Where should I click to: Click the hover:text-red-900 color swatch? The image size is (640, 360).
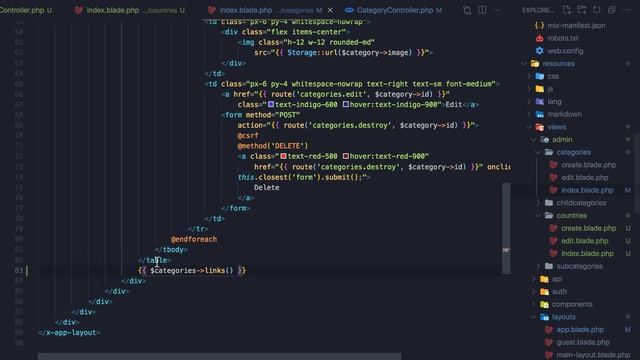346,156
